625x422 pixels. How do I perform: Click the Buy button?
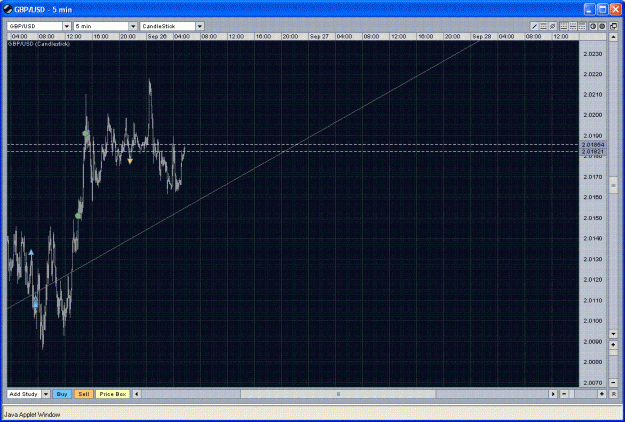(62, 394)
